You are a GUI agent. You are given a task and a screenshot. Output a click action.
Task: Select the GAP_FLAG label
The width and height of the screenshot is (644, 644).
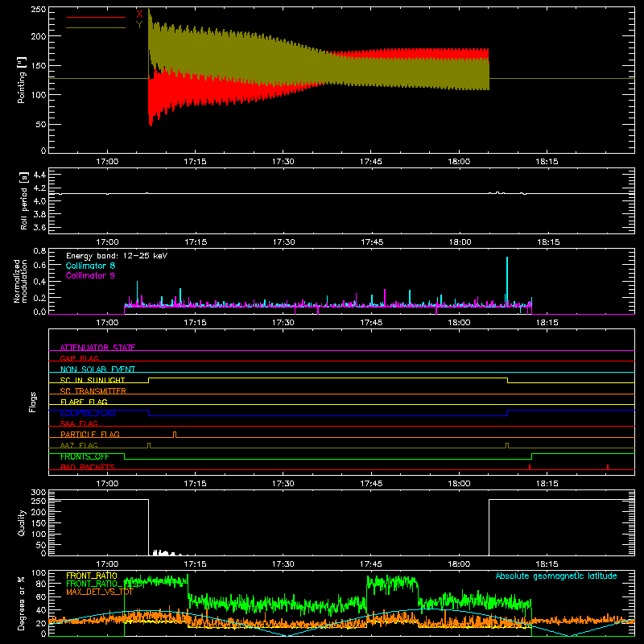click(x=79, y=358)
